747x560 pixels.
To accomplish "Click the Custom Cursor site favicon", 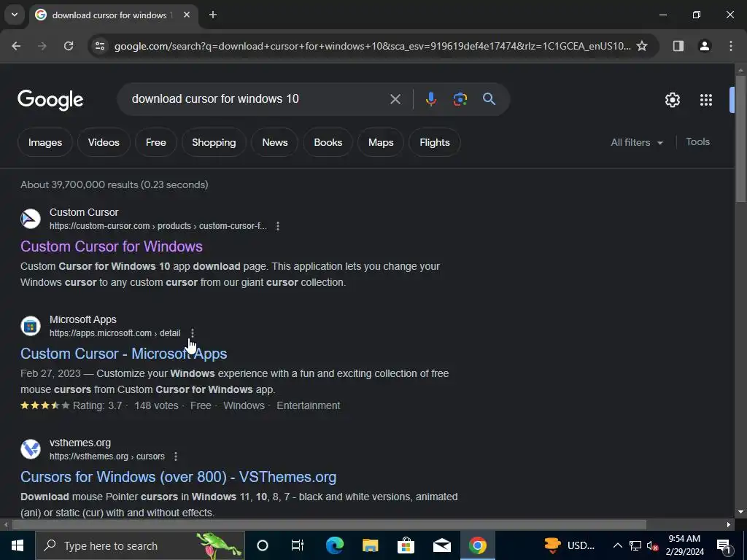I will point(31,219).
